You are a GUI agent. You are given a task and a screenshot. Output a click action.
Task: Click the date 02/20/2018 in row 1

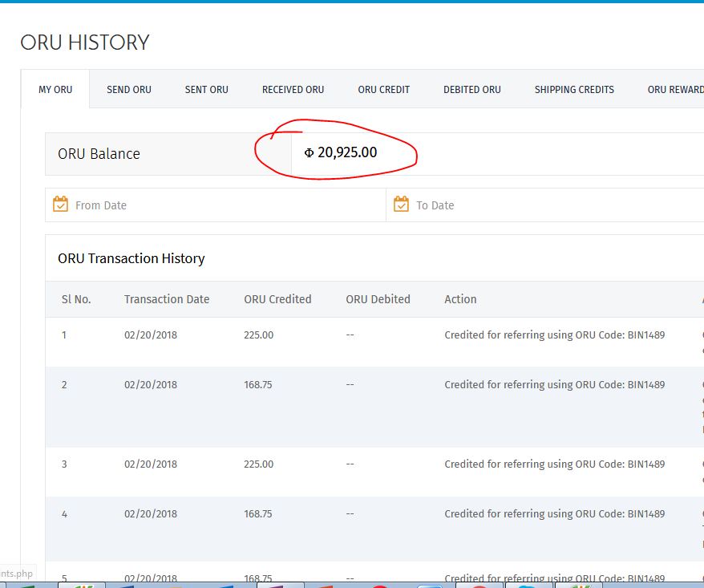coord(151,335)
